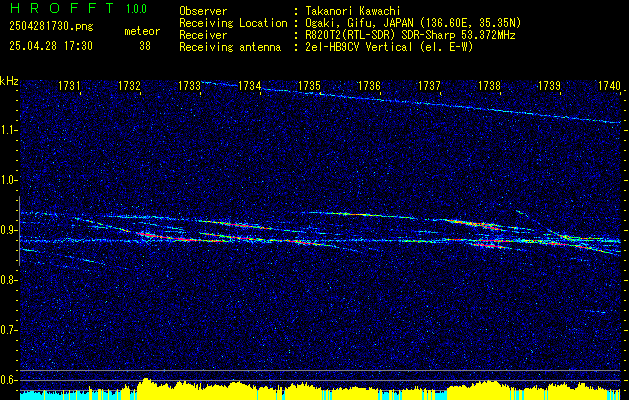Click the 1736 time marker
This screenshot has width=629, height=400.
click(369, 86)
